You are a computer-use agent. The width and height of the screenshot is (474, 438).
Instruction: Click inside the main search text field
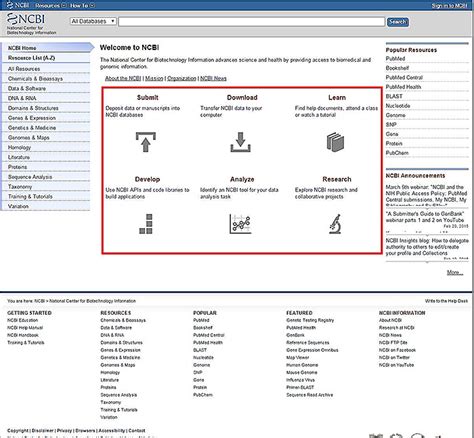click(252, 22)
